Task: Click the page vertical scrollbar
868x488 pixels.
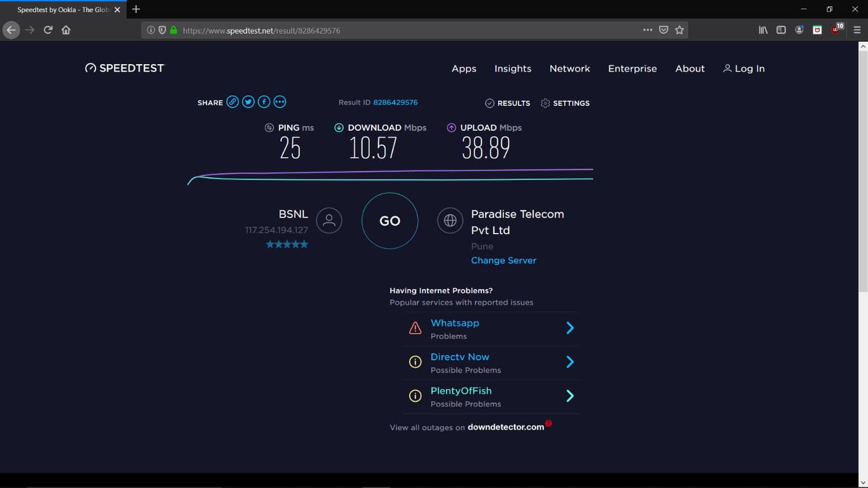Action: [863, 172]
